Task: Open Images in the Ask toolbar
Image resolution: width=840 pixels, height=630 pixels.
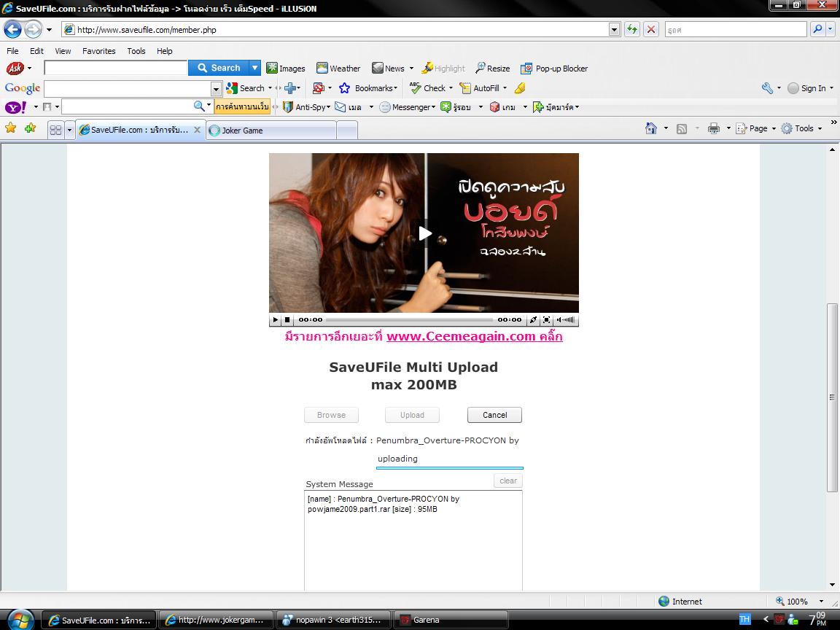Action: [286, 68]
